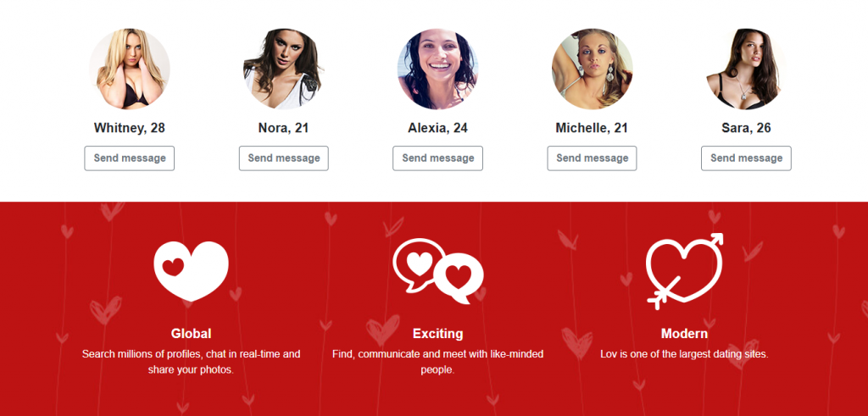Image resolution: width=868 pixels, height=416 pixels.
Task: Click the name Whitney, 28
Action: [x=130, y=128]
